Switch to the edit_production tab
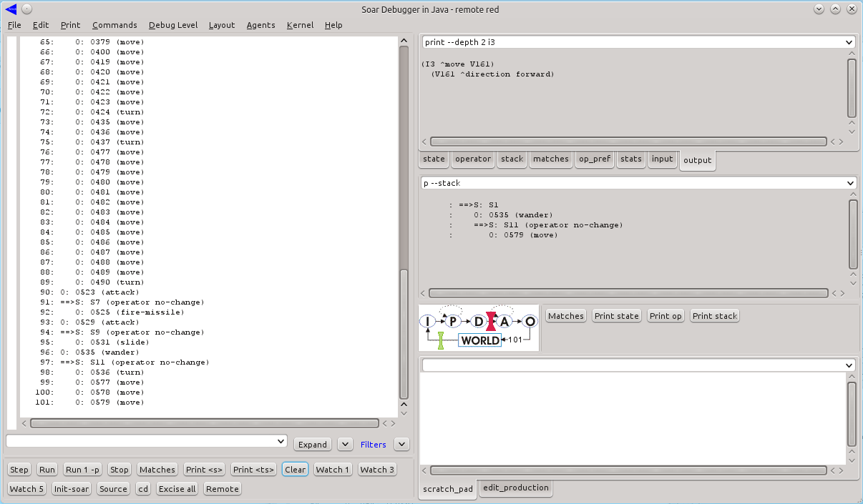Screen dimensions: 863x504 [x=515, y=488]
